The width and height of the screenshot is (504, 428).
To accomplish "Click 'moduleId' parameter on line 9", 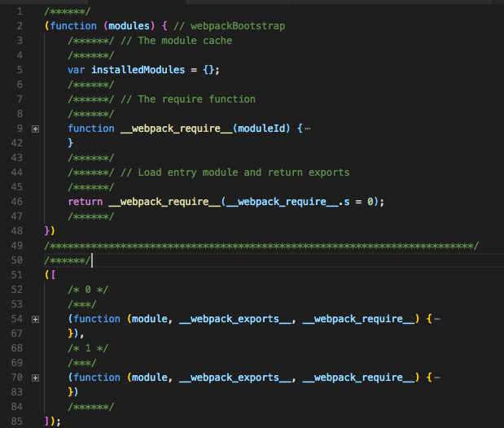I will click(x=261, y=129).
